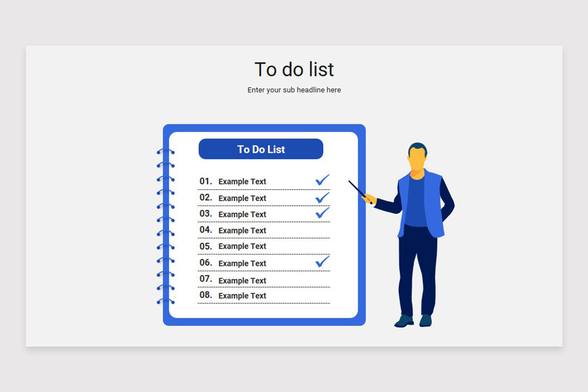Mark item 05 Example Text as complete
The width and height of the screenshot is (588, 392).
coord(242,246)
